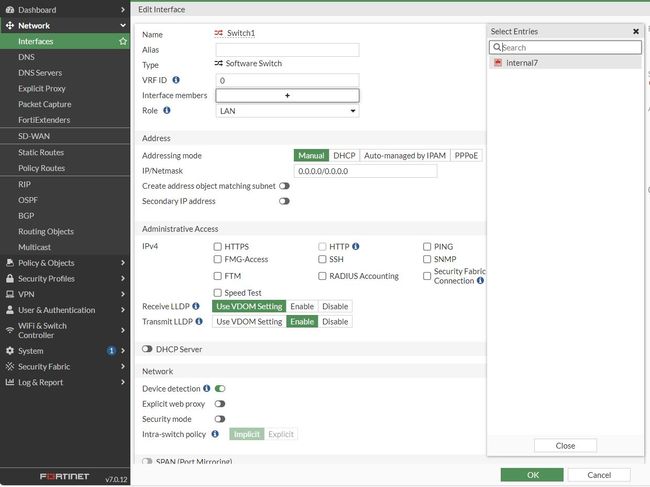Image resolution: width=650 pixels, height=487 pixels.
Task: Click the info icon beside Receive LLDP
Action: tap(196, 306)
